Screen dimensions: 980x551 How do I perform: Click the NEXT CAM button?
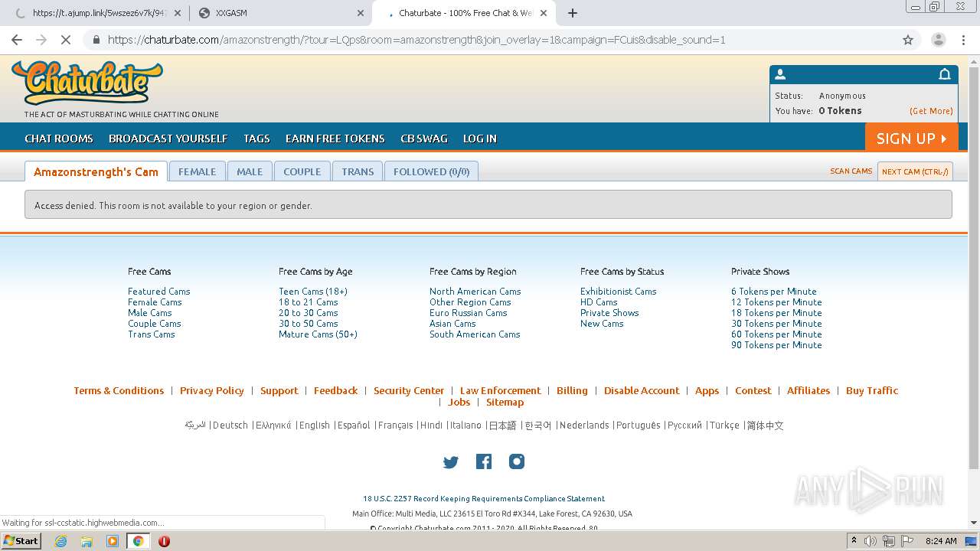coord(915,171)
